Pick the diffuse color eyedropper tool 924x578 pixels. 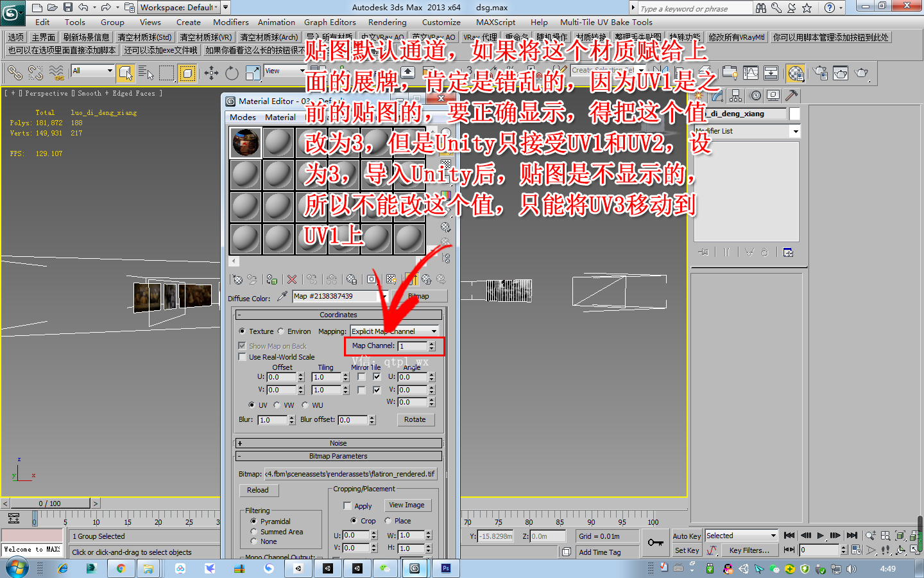click(x=282, y=296)
